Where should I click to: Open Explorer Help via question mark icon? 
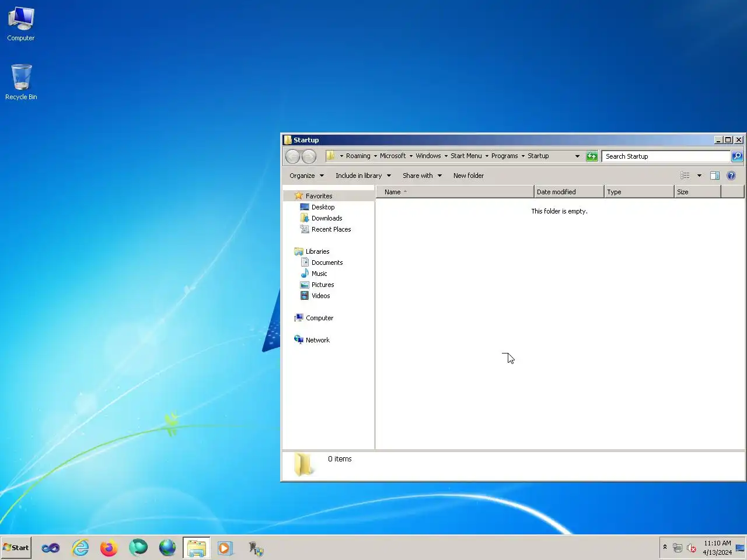coord(731,176)
